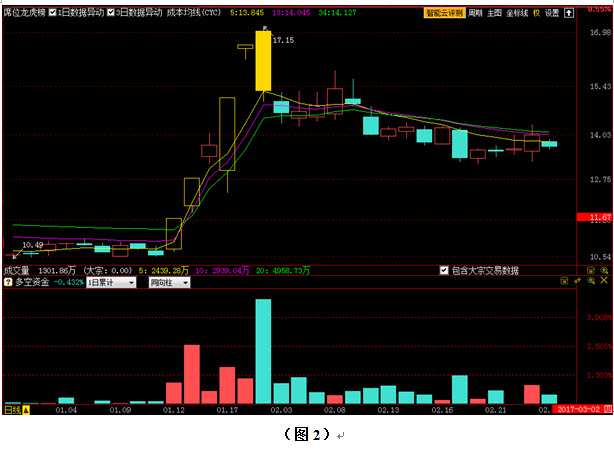Image resolution: width=614 pixels, height=454 pixels.
Task: Open the 周期 period menu
Action: (x=476, y=14)
